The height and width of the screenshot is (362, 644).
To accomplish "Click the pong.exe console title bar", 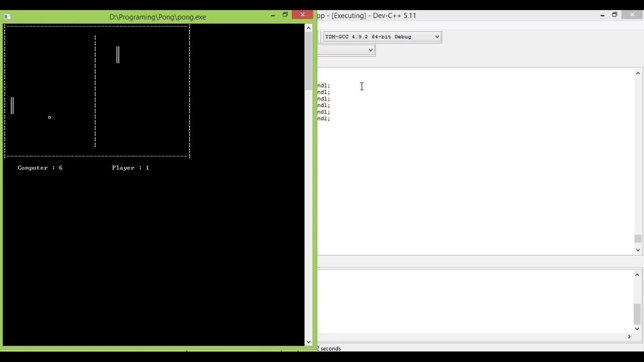I will click(x=157, y=17).
